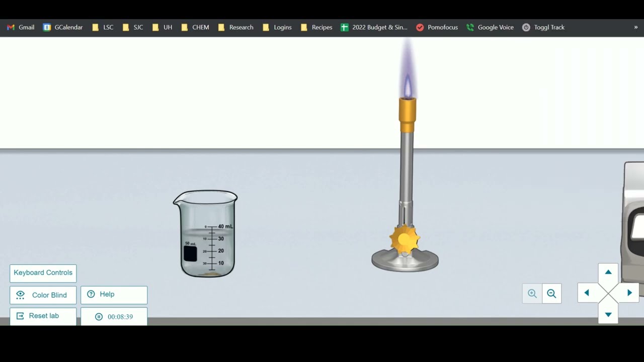The image size is (644, 362).
Task: Click the zoom in magnifier icon
Action: [x=532, y=294]
